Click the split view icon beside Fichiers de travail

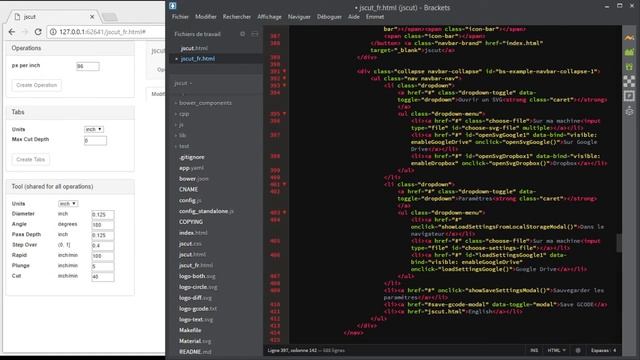[x=255, y=34]
